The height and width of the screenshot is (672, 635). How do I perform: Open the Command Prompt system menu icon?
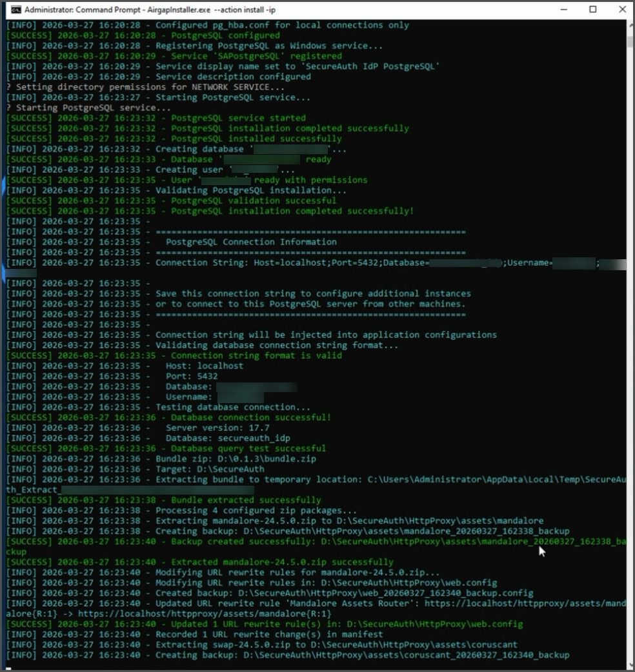pyautogui.click(x=16, y=10)
